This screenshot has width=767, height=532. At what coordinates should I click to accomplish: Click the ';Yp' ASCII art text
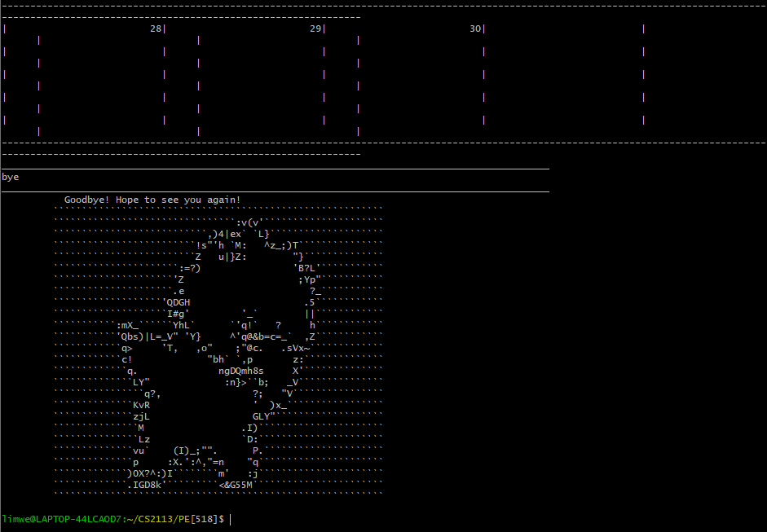[x=306, y=279]
